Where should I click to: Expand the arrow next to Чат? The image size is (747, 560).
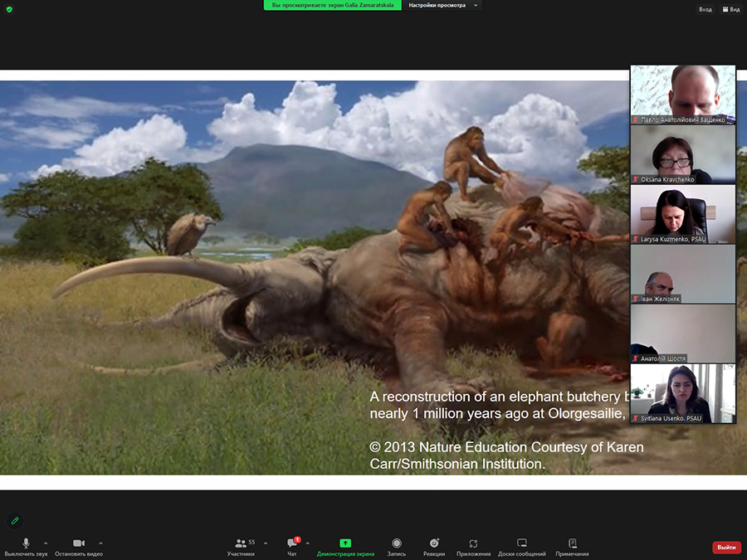308,543
